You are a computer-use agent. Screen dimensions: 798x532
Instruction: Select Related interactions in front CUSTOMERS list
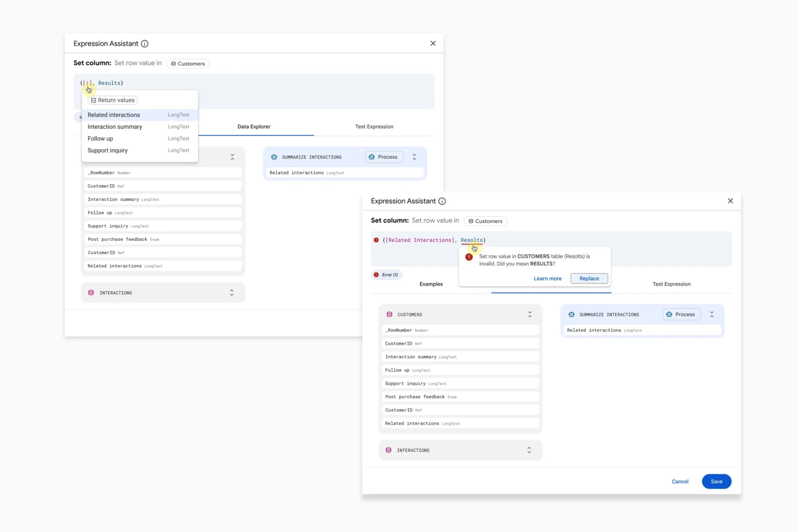461,423
